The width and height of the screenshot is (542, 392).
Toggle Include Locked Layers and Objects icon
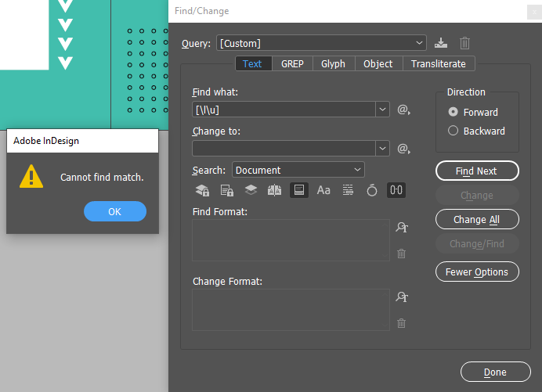click(x=202, y=190)
